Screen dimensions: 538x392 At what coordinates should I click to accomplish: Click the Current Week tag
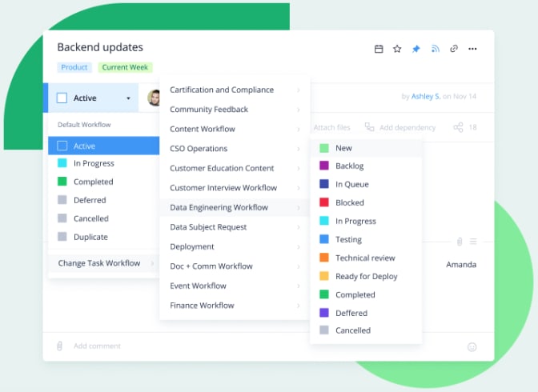pos(125,67)
